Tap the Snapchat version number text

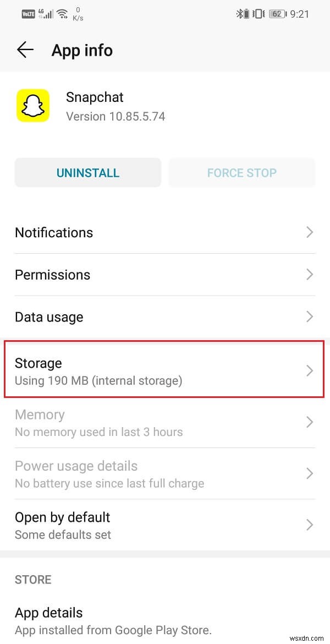[116, 116]
